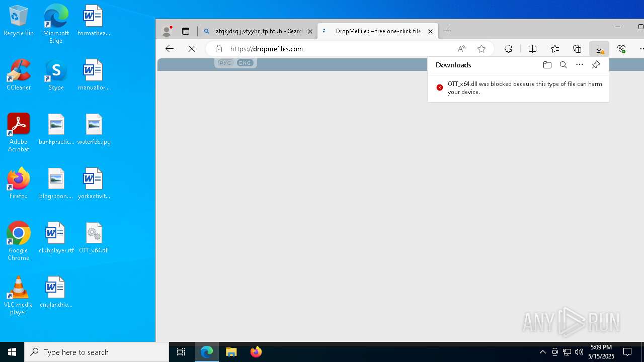Screen dimensions: 644x362
Task: Launch Microsoft Edge from desktop shortcut
Action: (x=56, y=24)
